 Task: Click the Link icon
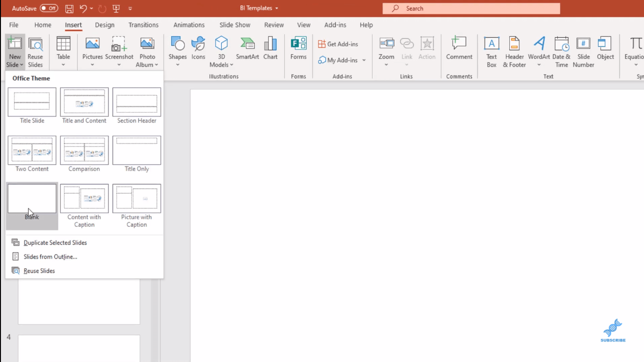click(x=407, y=44)
